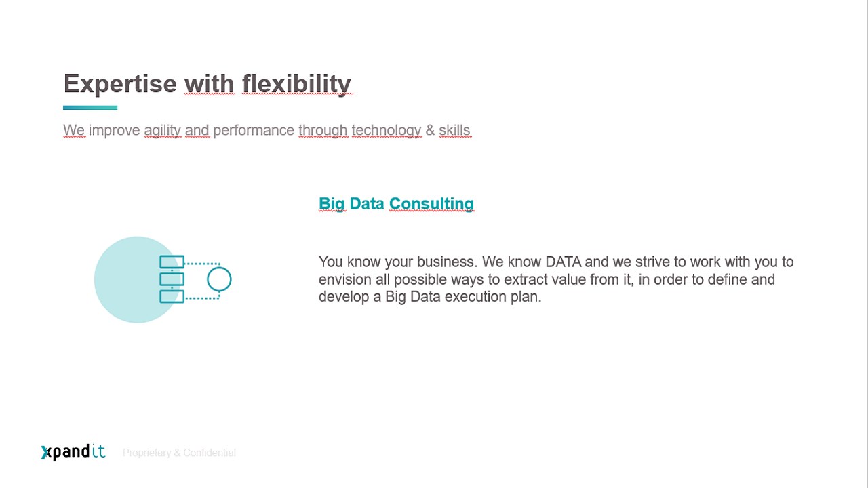This screenshot has height=488, width=868.
Task: Click the upper dotted connector line
Action: [x=202, y=263]
